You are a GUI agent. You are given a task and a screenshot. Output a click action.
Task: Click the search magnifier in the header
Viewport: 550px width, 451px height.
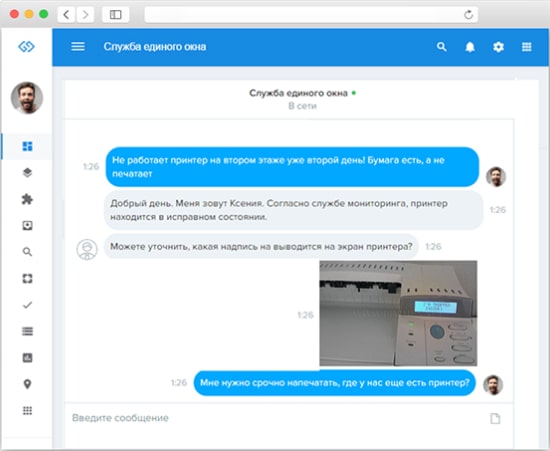442,47
